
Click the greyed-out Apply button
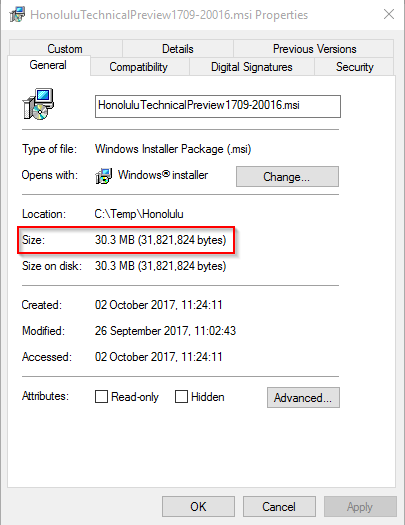(360, 507)
